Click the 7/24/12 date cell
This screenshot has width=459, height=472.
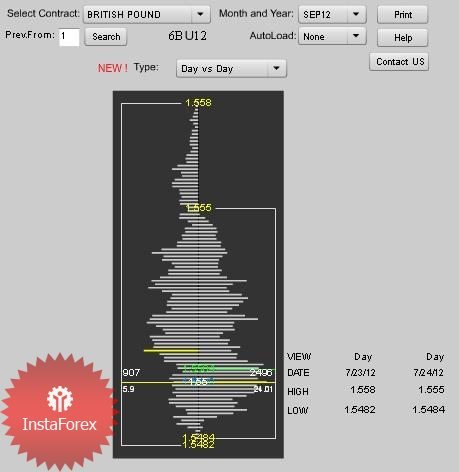tap(428, 373)
